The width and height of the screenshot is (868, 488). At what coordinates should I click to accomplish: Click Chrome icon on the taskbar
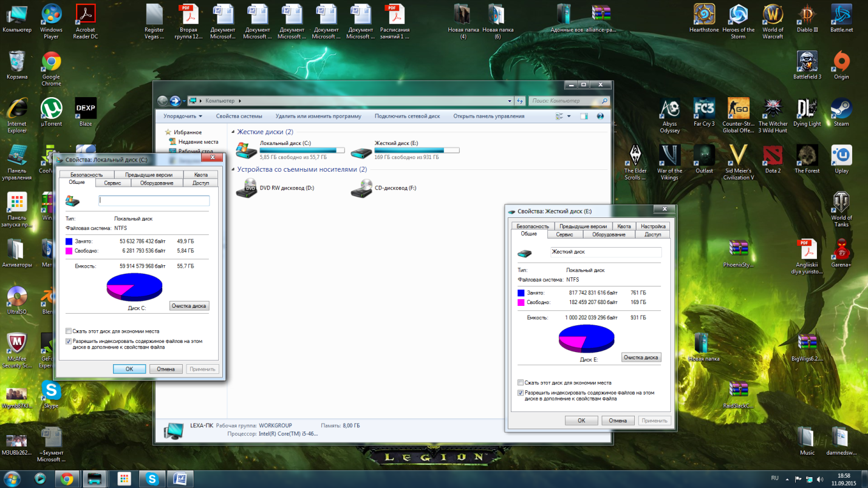click(67, 479)
